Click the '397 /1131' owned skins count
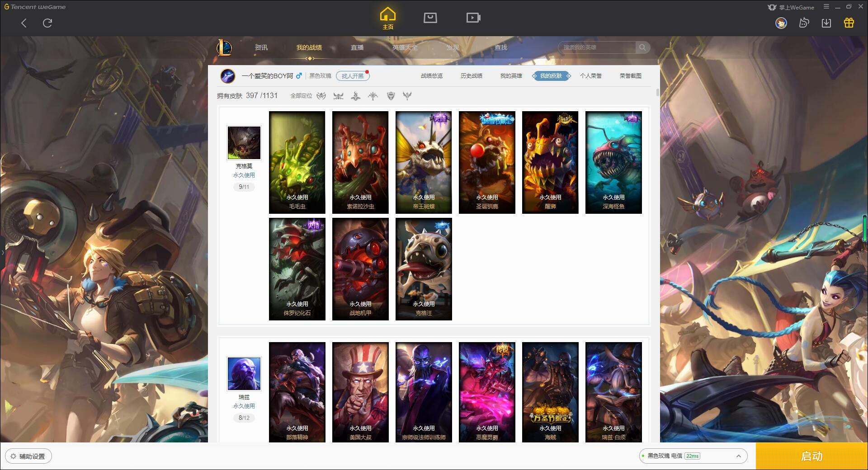 coord(262,96)
